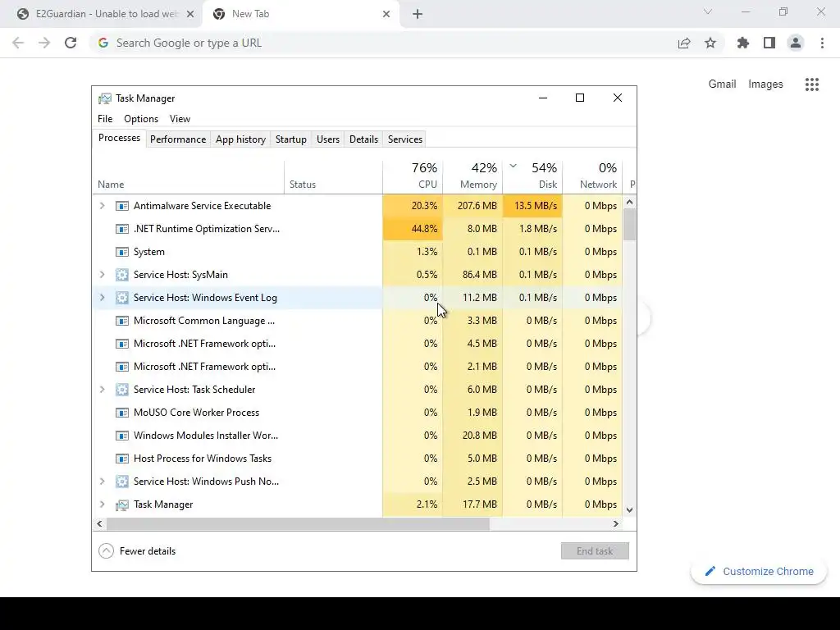Image resolution: width=840 pixels, height=630 pixels.
Task: Bookmark this tab with the star icon
Action: click(x=710, y=43)
